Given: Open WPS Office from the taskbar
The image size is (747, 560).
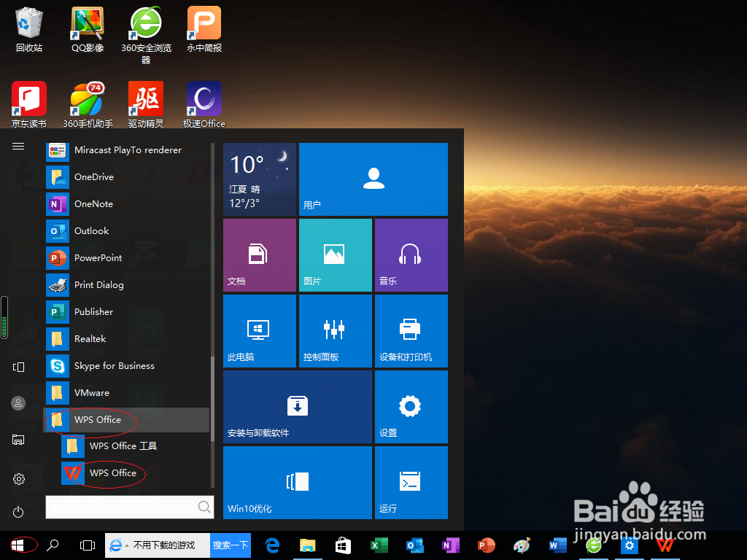Looking at the screenshot, I should point(665,545).
